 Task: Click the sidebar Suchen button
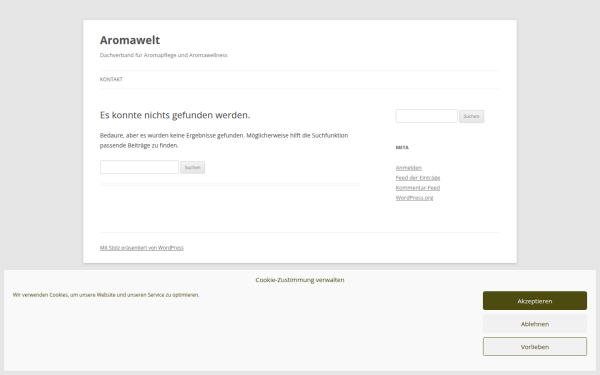coord(471,116)
